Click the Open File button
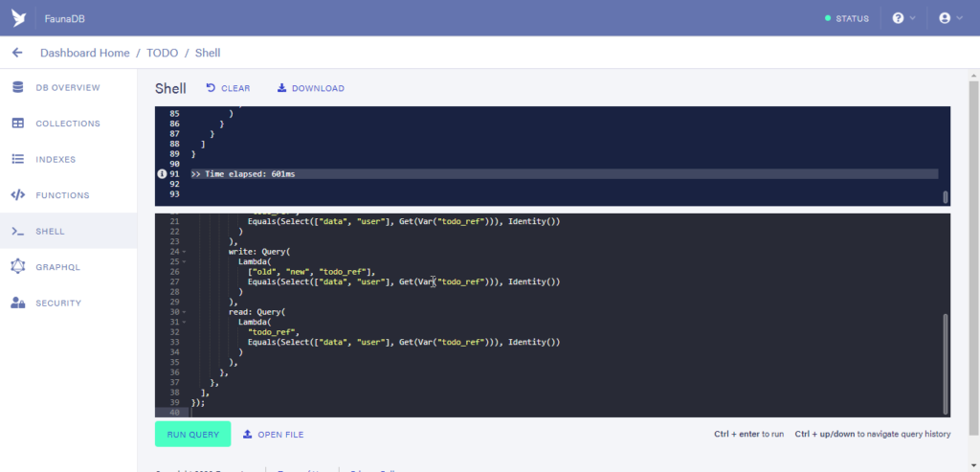 [274, 434]
